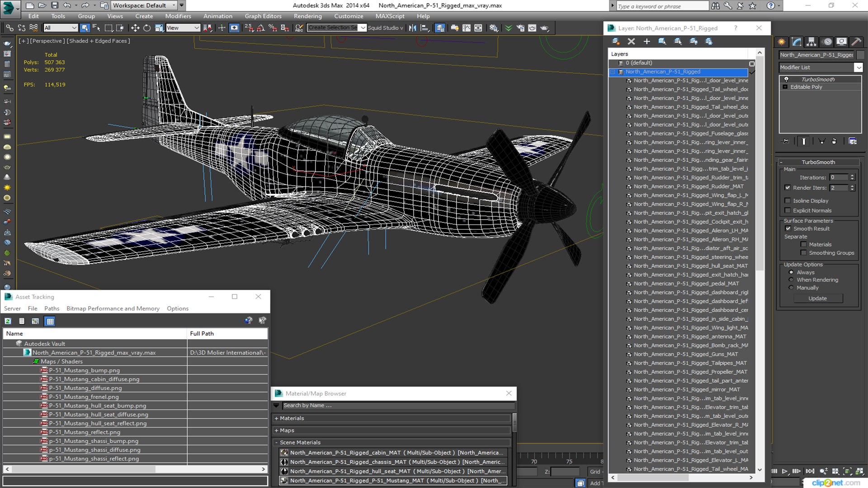Click Pin Stack icon below modifier stack
The height and width of the screenshot is (488, 868).
tap(786, 141)
